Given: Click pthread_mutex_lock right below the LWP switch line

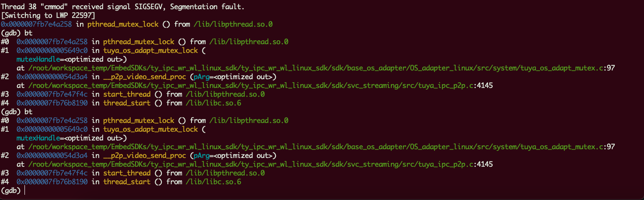Looking at the screenshot, I should pos(123,25).
